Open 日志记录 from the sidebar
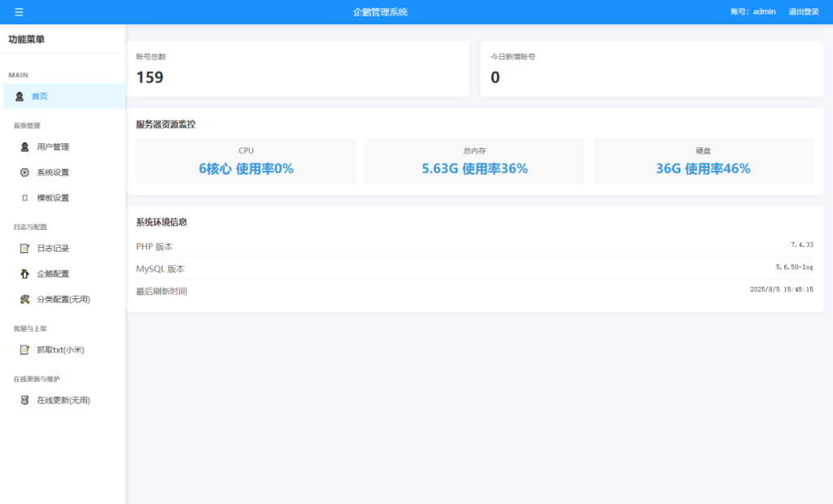The width and height of the screenshot is (833, 504). tap(50, 248)
